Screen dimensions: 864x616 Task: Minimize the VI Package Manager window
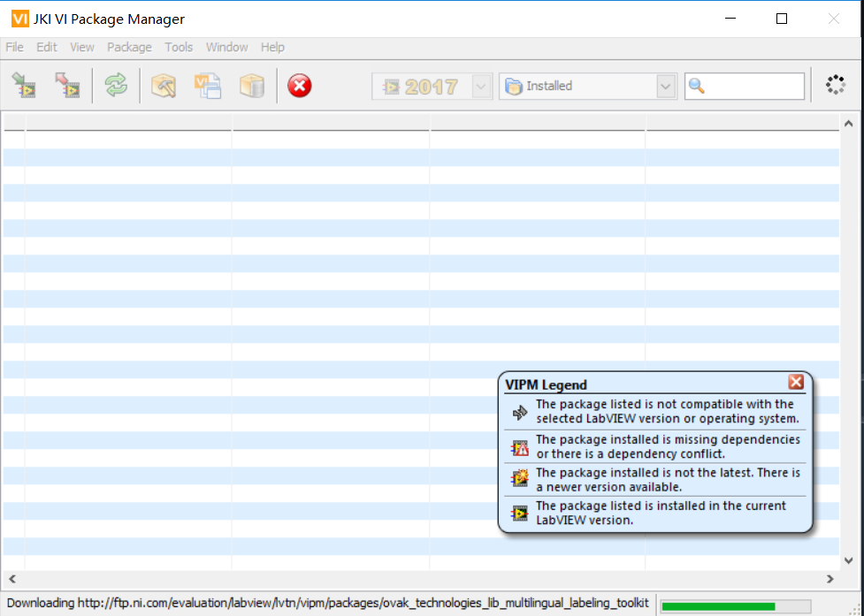point(730,19)
